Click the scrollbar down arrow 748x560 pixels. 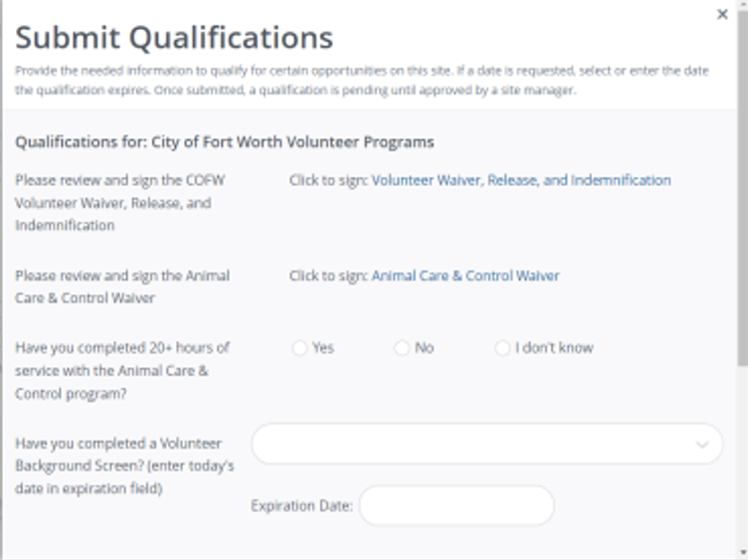(x=742, y=552)
